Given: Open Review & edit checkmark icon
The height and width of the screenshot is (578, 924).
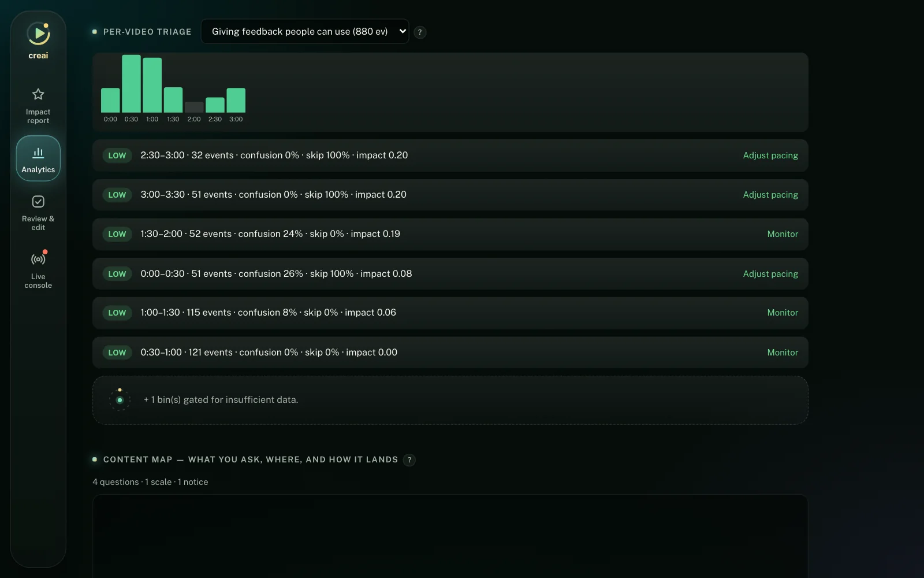Looking at the screenshot, I should coord(38,202).
